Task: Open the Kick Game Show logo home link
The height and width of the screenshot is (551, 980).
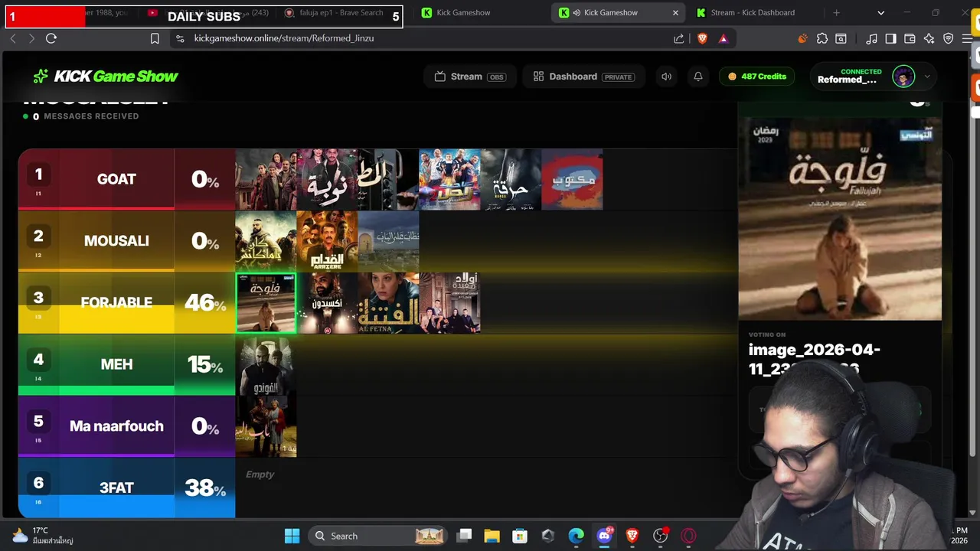Action: tap(106, 76)
